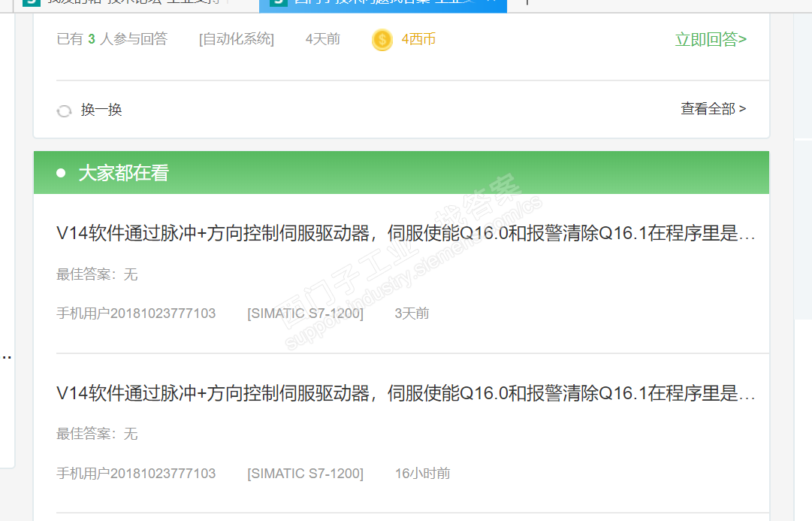Open the V14 question posted 3天前
This screenshot has height=521, width=812.
[x=406, y=233]
